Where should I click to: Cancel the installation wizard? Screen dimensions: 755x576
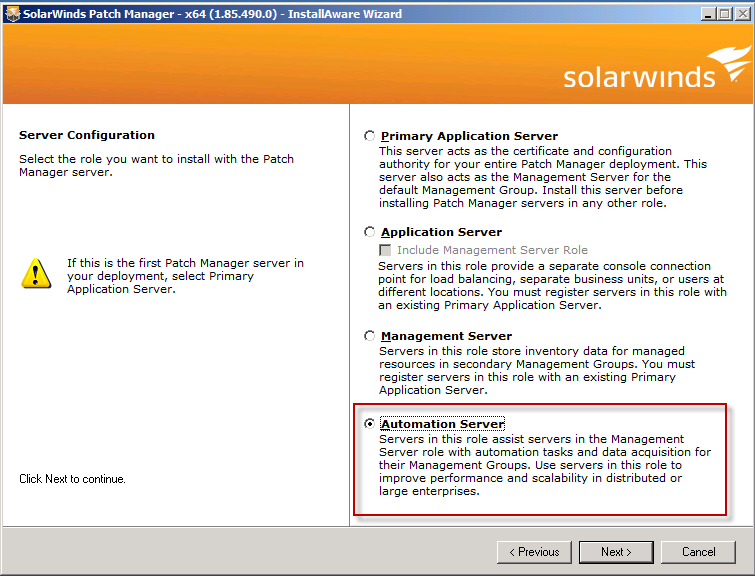(x=698, y=552)
